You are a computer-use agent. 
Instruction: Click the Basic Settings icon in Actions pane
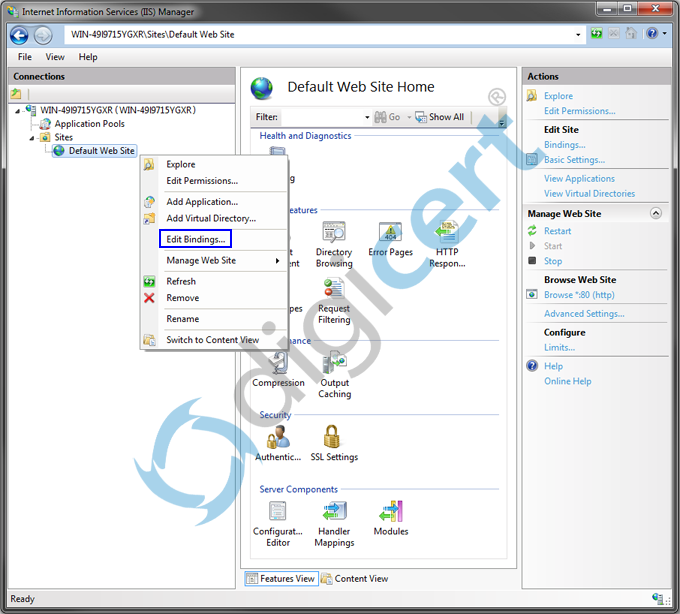pos(532,160)
